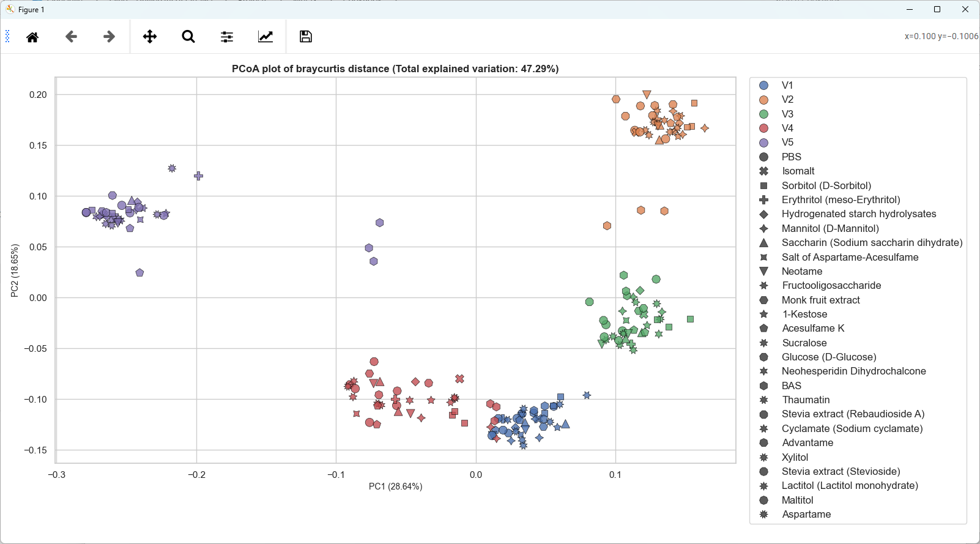The height and width of the screenshot is (544, 980).
Task: Click the matplotlib Figure 1 window icon
Action: point(10,9)
